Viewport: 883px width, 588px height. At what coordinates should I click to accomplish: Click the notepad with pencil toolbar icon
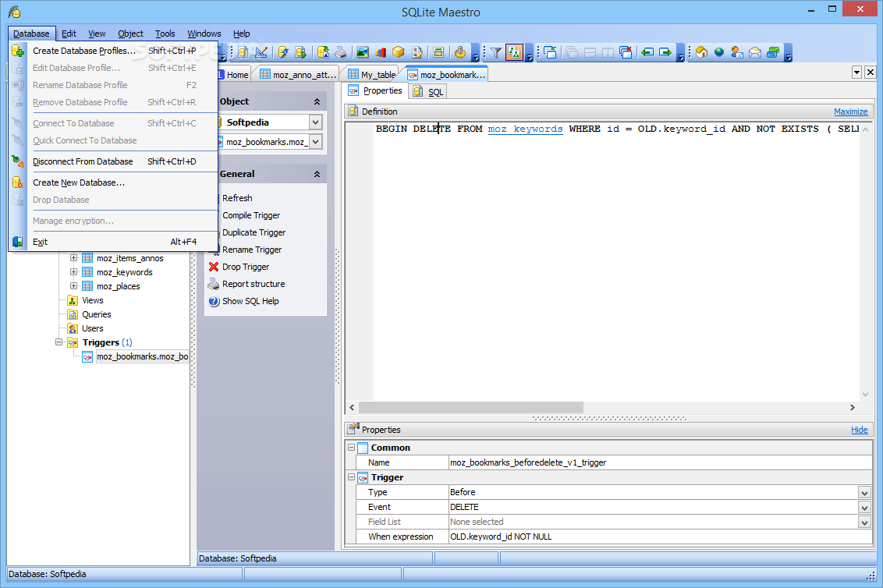pos(417,52)
